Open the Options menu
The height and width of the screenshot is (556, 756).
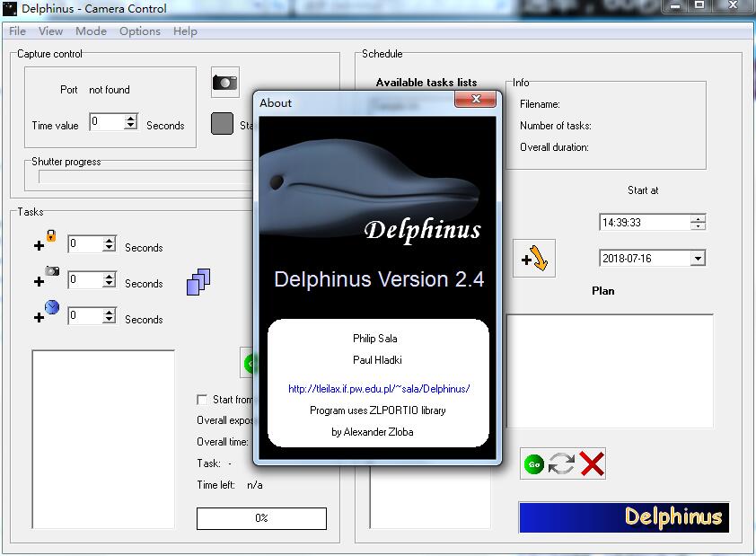140,31
